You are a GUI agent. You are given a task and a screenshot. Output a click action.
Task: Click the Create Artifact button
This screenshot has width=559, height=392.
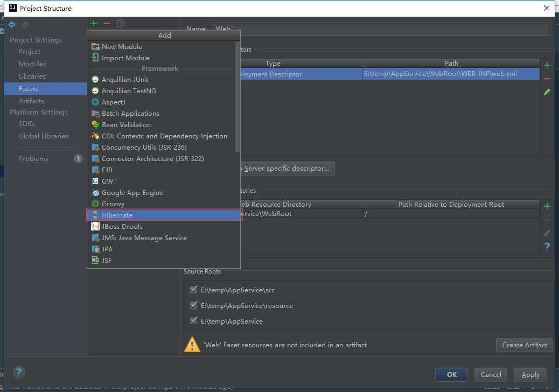[x=525, y=345]
